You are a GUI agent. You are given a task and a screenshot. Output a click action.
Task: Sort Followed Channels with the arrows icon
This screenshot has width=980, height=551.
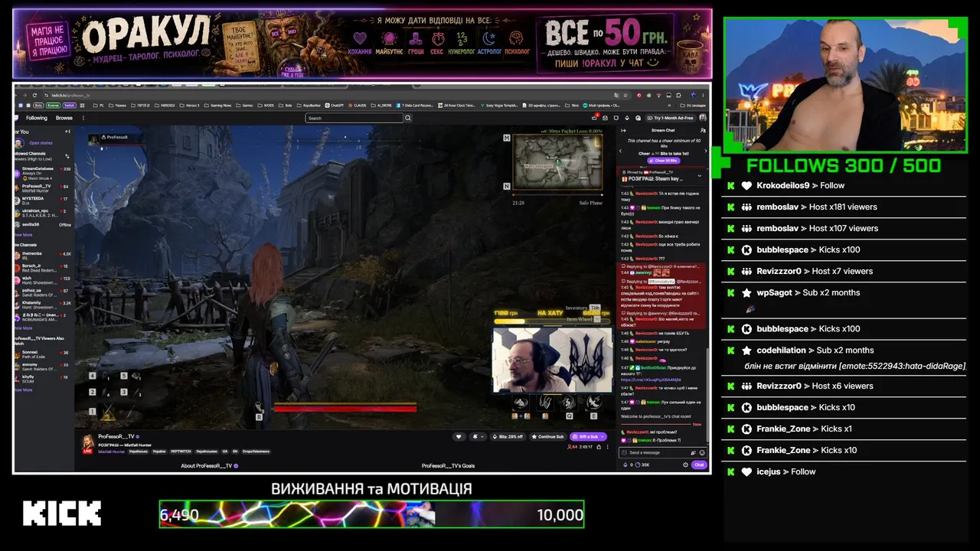coord(67,156)
